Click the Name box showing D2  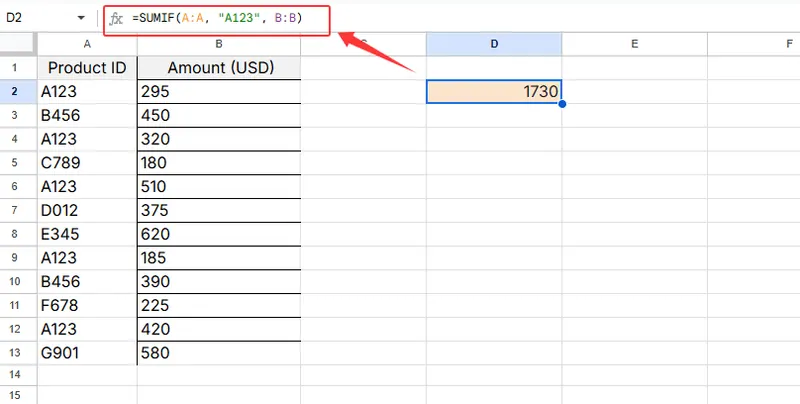click(40, 19)
